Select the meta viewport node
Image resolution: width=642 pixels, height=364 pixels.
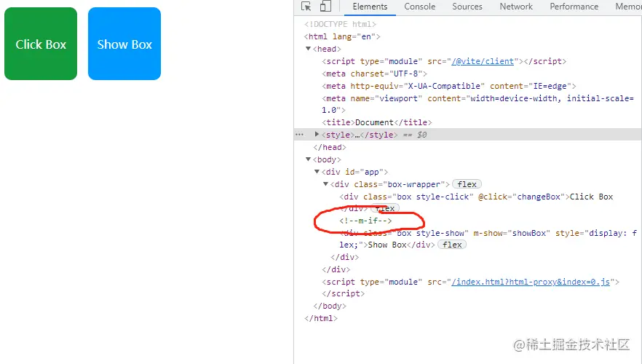coord(477,104)
